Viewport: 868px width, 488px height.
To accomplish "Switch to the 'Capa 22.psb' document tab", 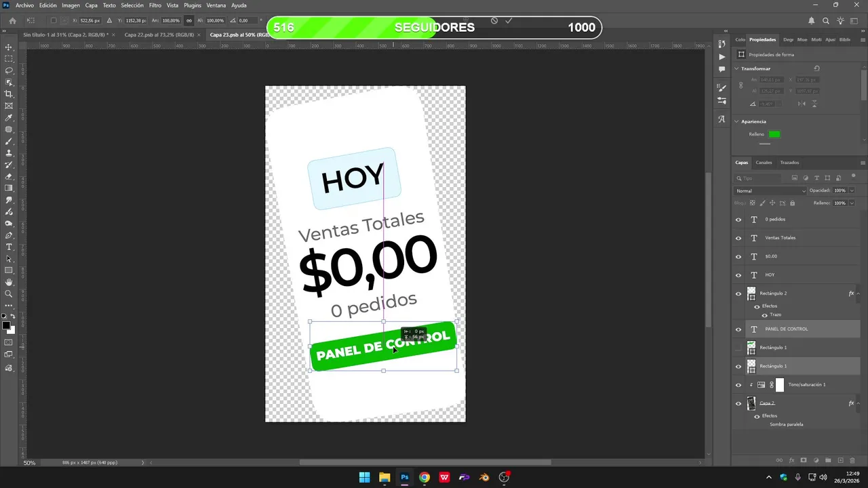I will point(159,35).
